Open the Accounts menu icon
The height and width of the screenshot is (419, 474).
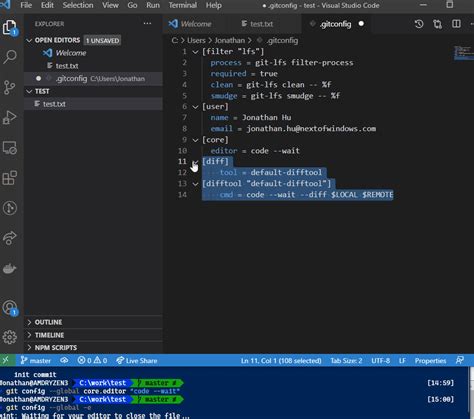pyautogui.click(x=10, y=308)
